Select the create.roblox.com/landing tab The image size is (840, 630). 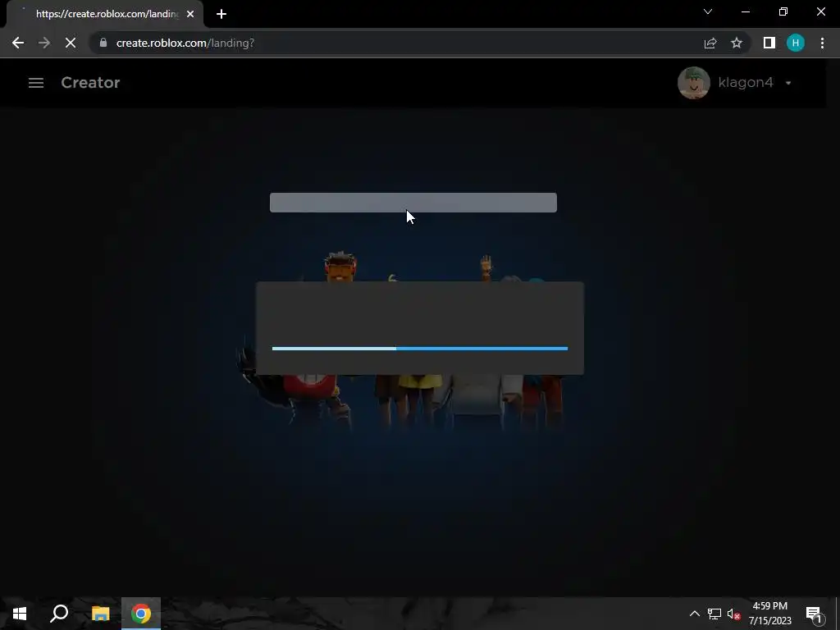pyautogui.click(x=104, y=14)
